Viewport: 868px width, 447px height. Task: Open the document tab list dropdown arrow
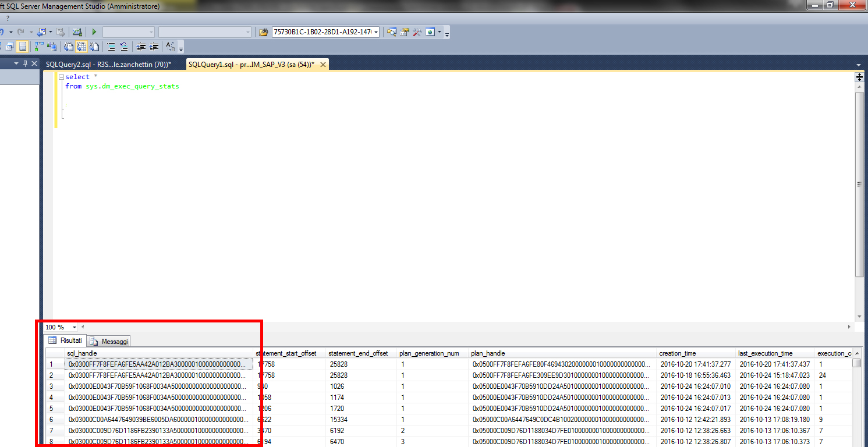(x=859, y=65)
